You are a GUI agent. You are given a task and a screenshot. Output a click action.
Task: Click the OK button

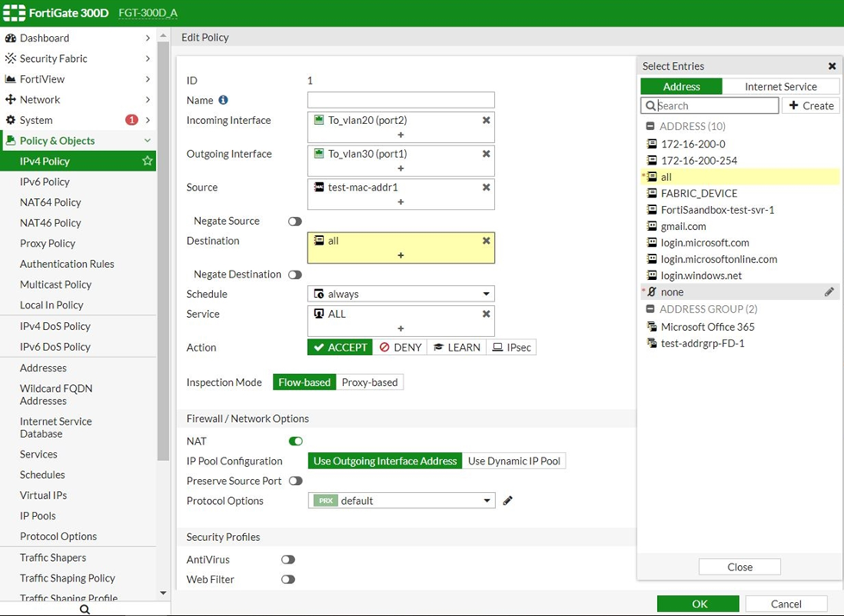coord(697,604)
